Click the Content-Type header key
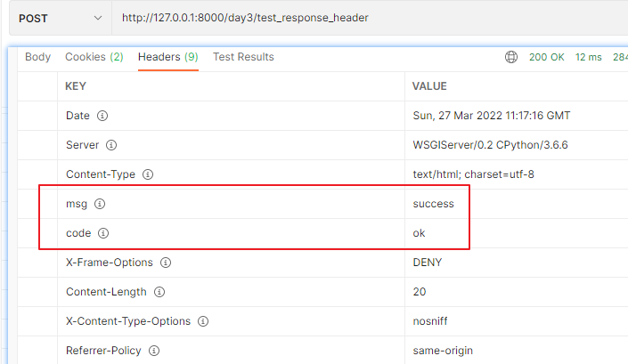Image resolution: width=628 pixels, height=364 pixels. (x=101, y=174)
